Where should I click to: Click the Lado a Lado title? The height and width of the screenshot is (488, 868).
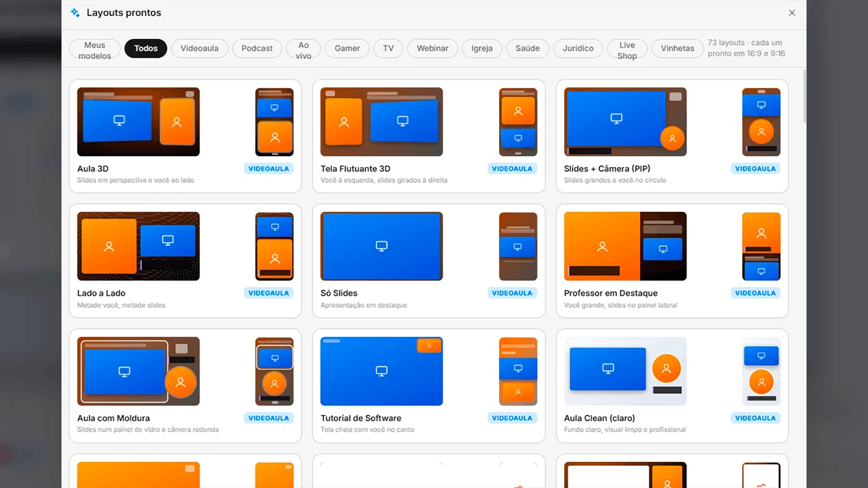pyautogui.click(x=101, y=293)
